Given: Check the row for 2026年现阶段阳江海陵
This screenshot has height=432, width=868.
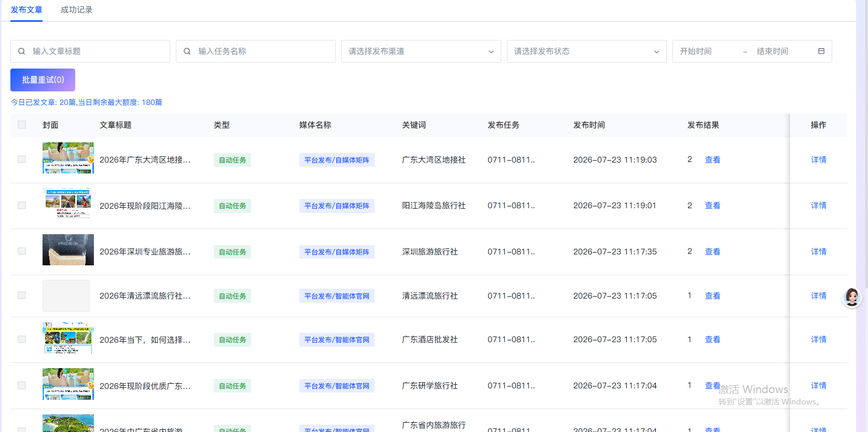Looking at the screenshot, I should click(22, 206).
